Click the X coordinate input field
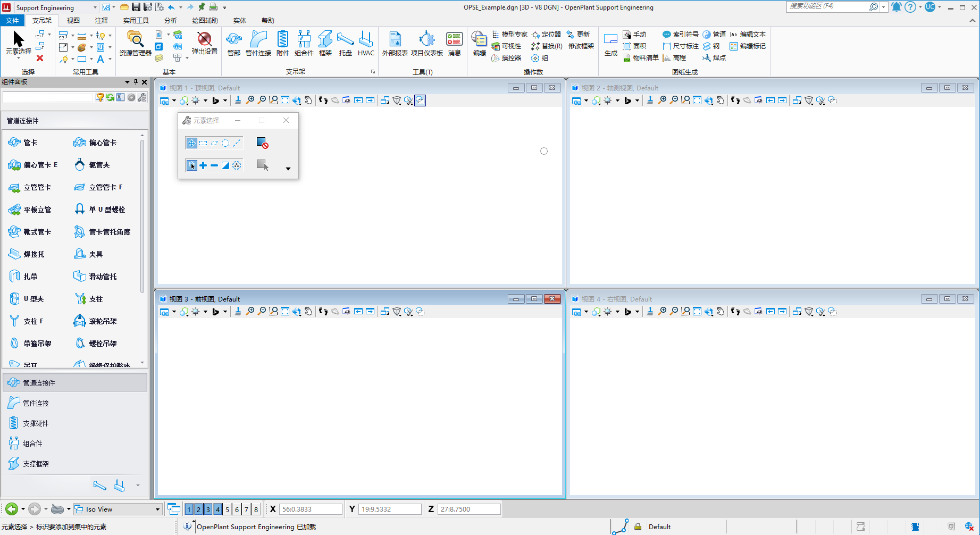980x535 pixels. [311, 509]
